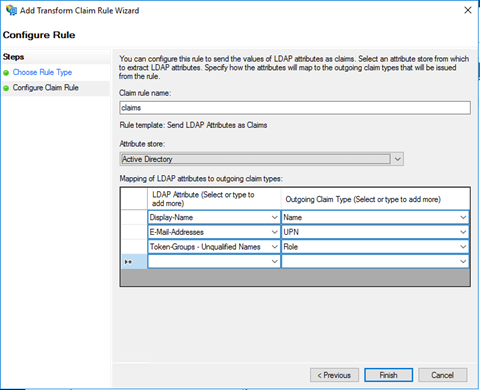Click the Claim rule name label
Image resolution: width=480 pixels, height=390 pixels.
[145, 93]
